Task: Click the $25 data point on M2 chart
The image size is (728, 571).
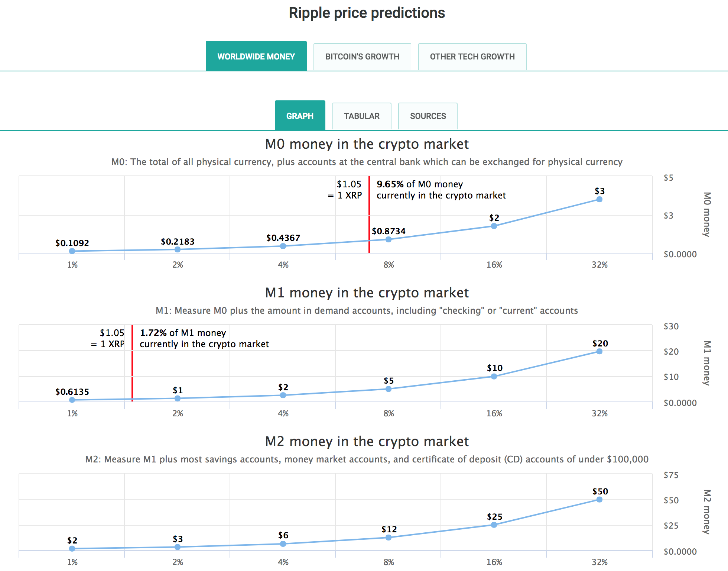Action: [x=494, y=525]
